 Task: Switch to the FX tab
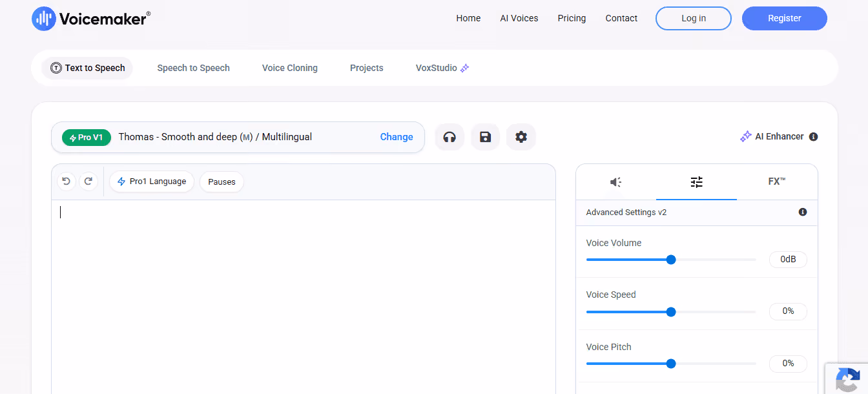pyautogui.click(x=777, y=181)
